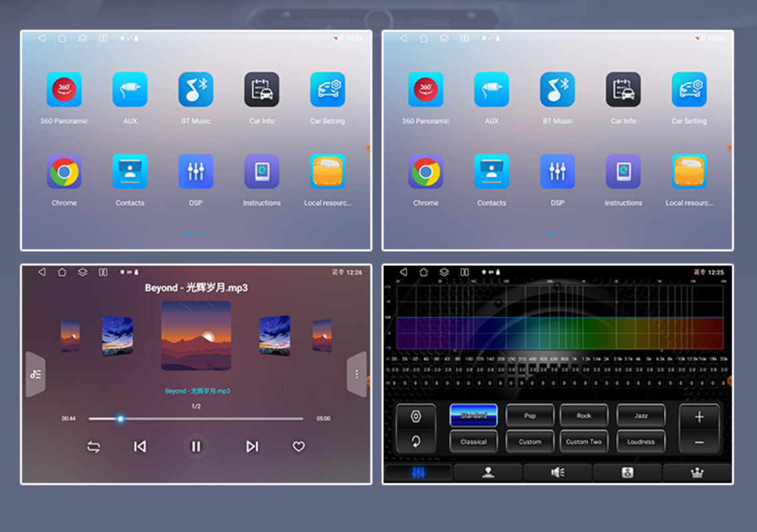Mark the song as favorite with heart icon
Screen dimensions: 757x532
pyautogui.click(x=299, y=447)
